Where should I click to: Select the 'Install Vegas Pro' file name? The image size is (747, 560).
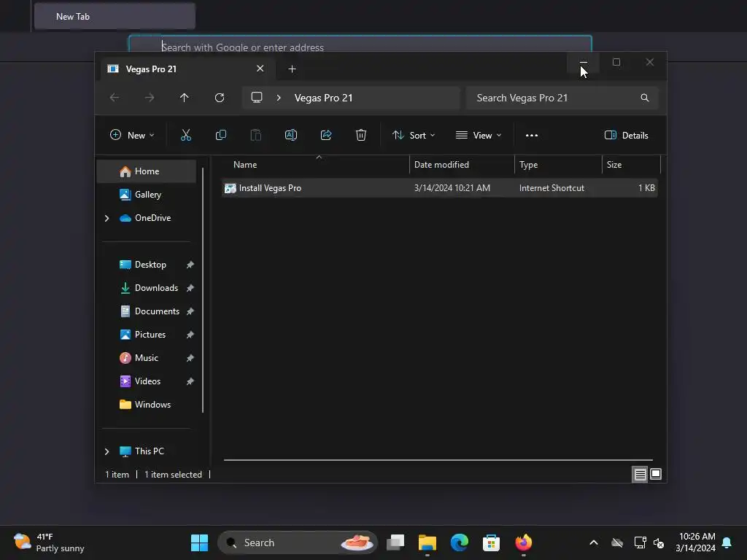tap(270, 188)
